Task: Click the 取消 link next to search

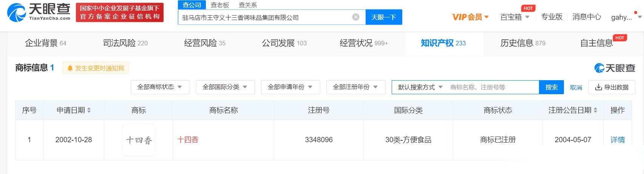Action: point(576,87)
